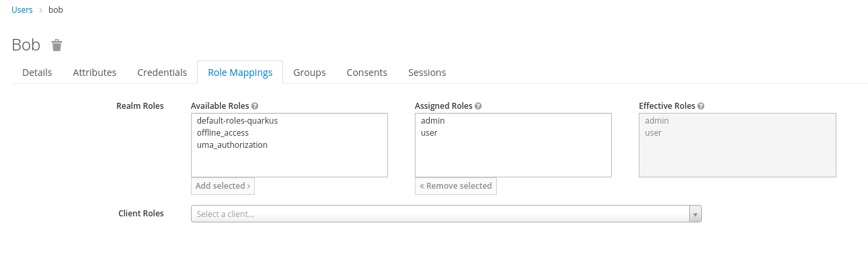The image size is (868, 258).
Task: Click the Add selected button
Action: pos(223,185)
